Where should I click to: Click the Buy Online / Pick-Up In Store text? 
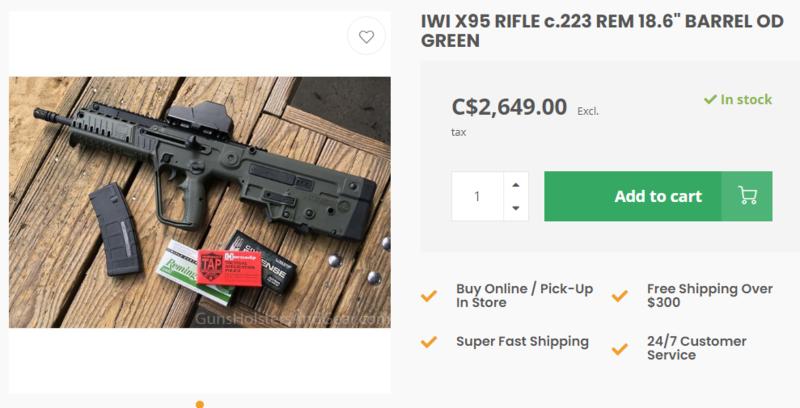coord(524,296)
